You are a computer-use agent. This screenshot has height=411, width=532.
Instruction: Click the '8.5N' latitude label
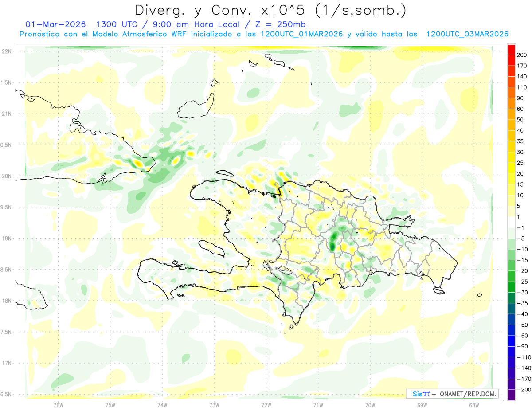click(x=6, y=270)
